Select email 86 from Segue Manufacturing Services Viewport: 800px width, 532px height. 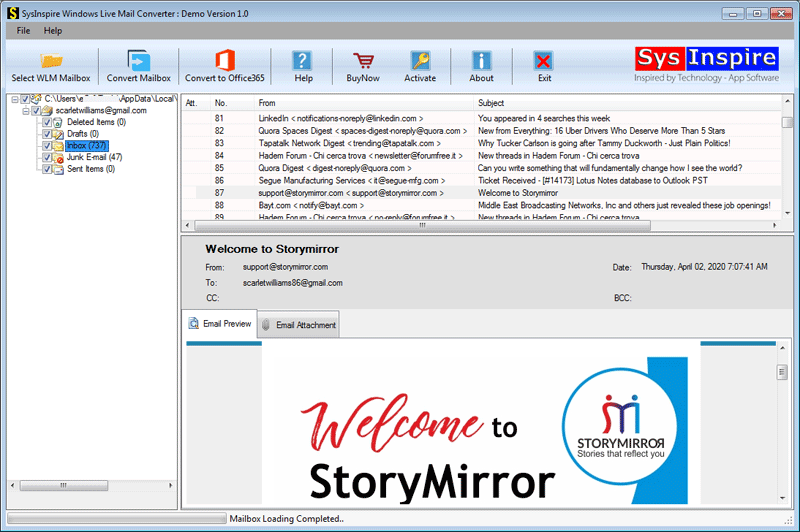(x=482, y=181)
